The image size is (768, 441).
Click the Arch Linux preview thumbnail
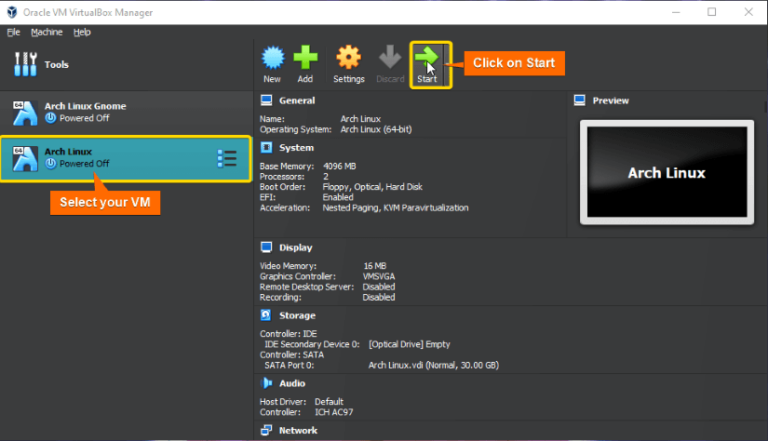click(666, 172)
